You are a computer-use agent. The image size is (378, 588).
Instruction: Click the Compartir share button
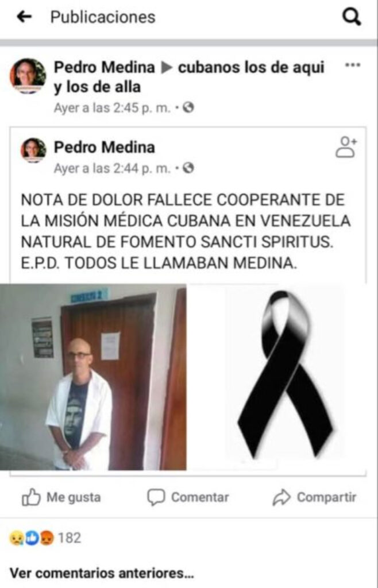pos(314,497)
